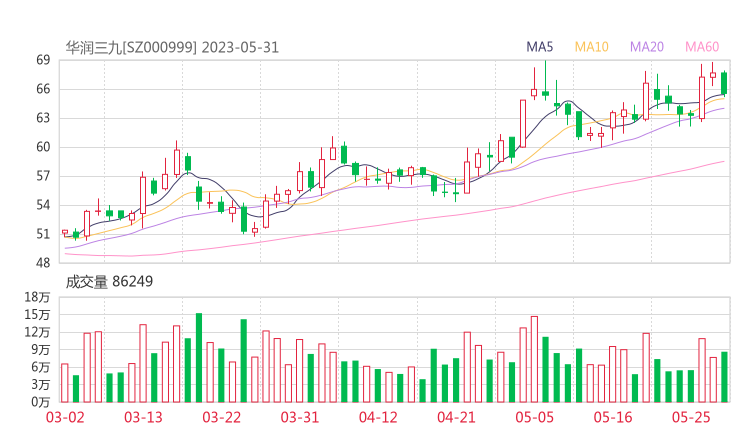Click the 3万 volume axis label

tap(41, 385)
